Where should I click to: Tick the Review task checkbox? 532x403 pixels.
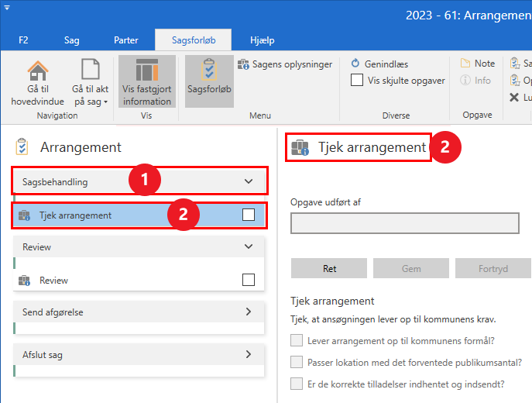pos(249,281)
